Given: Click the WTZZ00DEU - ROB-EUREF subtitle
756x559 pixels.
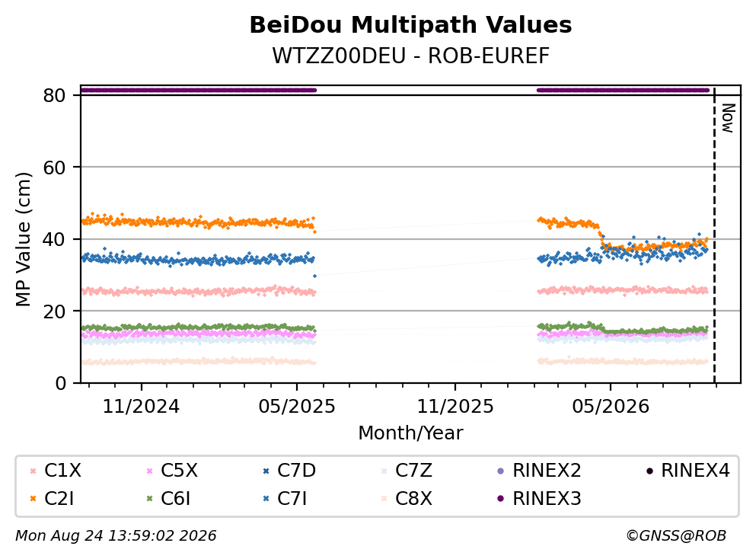Looking at the screenshot, I should [x=410, y=56].
